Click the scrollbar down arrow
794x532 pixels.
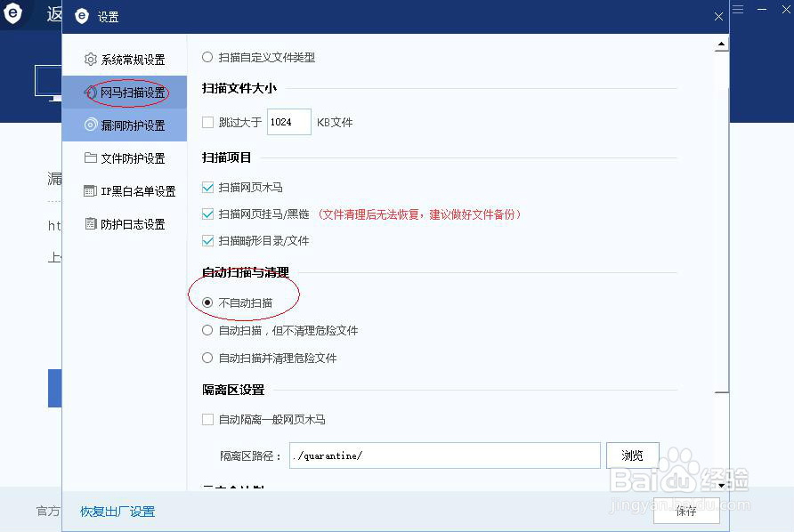pos(721,485)
